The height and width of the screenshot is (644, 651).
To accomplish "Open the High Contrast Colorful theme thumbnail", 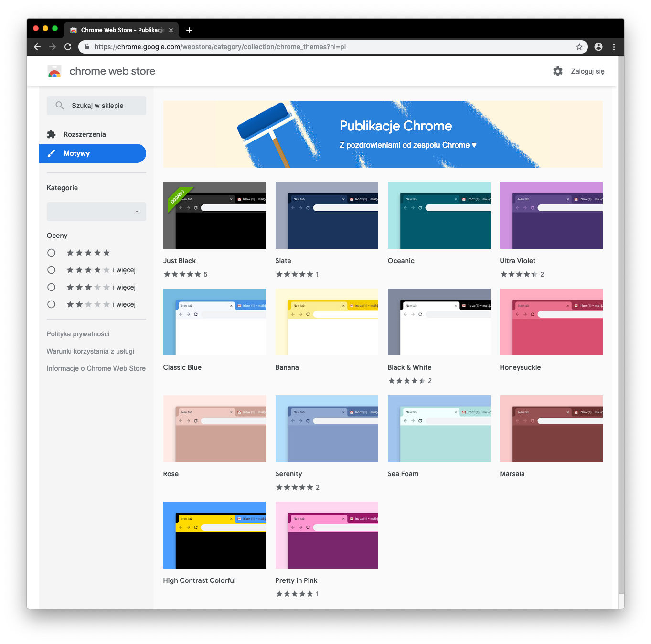I will (x=214, y=535).
